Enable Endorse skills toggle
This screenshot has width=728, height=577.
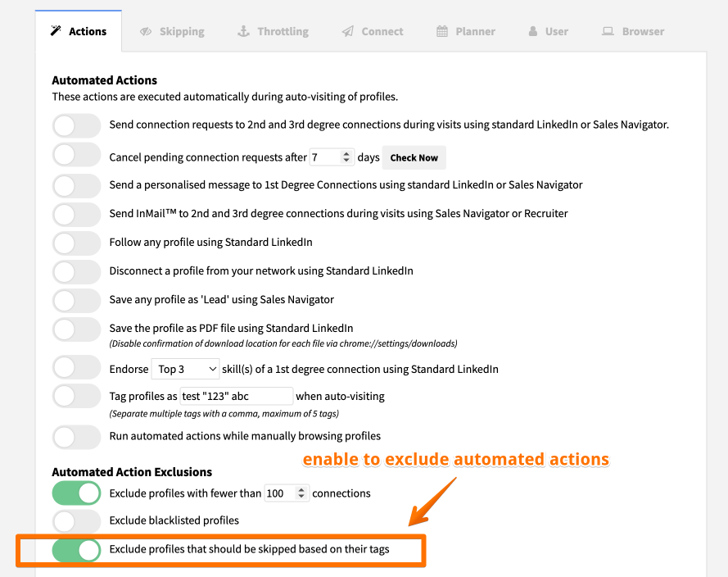point(77,367)
